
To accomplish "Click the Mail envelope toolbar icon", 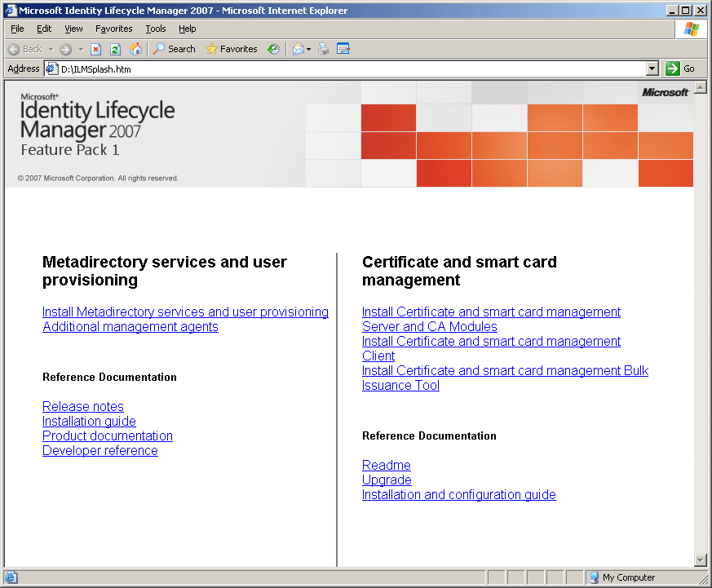I will pos(299,49).
